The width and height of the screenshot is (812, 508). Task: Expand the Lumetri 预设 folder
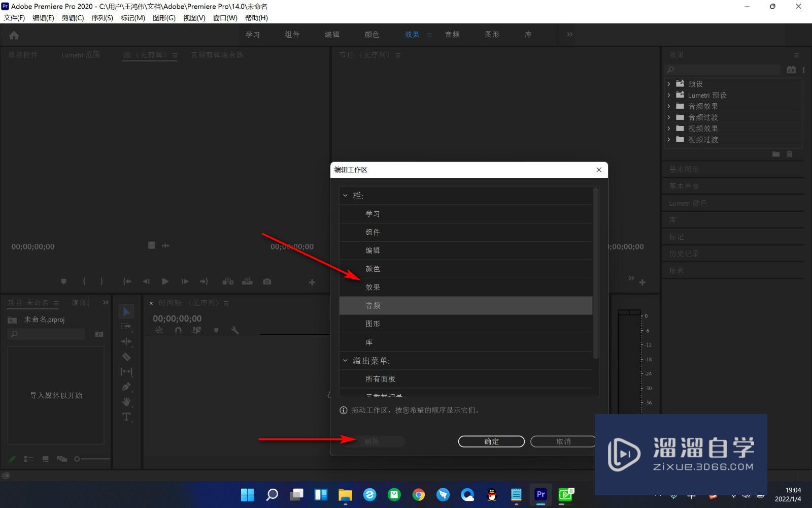pos(669,95)
